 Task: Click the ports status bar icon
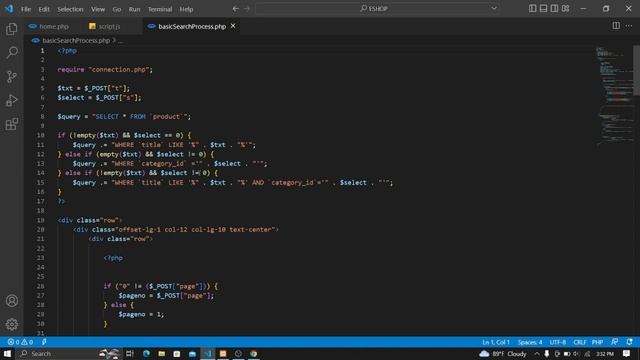pos(44,342)
